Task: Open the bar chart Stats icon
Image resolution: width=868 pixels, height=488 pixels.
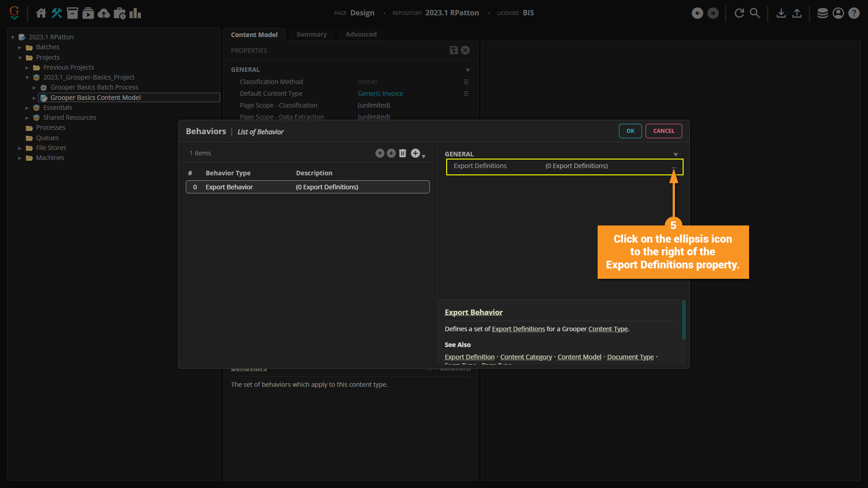Action: pyautogui.click(x=135, y=13)
